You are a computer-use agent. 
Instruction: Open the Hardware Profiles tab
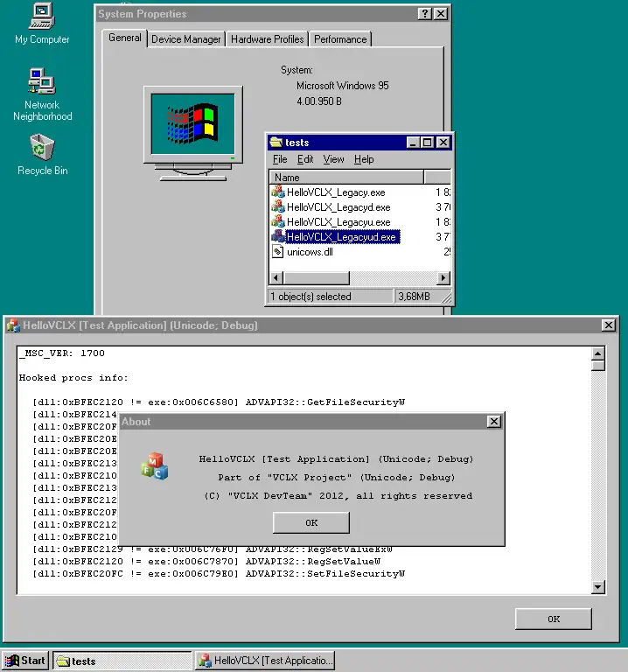268,39
